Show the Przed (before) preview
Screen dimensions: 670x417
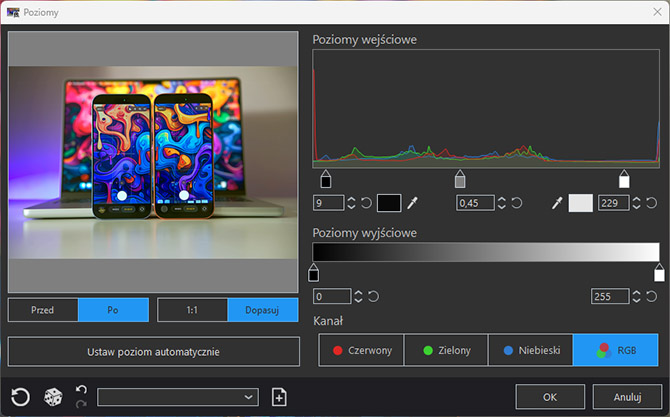click(x=43, y=310)
